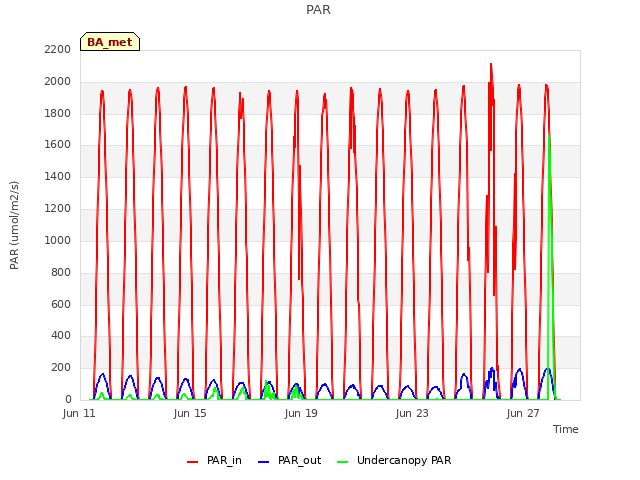Click the PAR (umol/m2/s) y-axis title
The height and width of the screenshot is (480, 640).
point(14,225)
